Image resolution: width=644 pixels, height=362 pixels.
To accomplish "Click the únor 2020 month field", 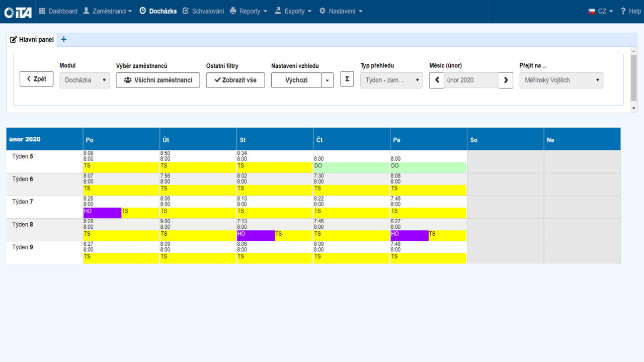I will point(471,80).
